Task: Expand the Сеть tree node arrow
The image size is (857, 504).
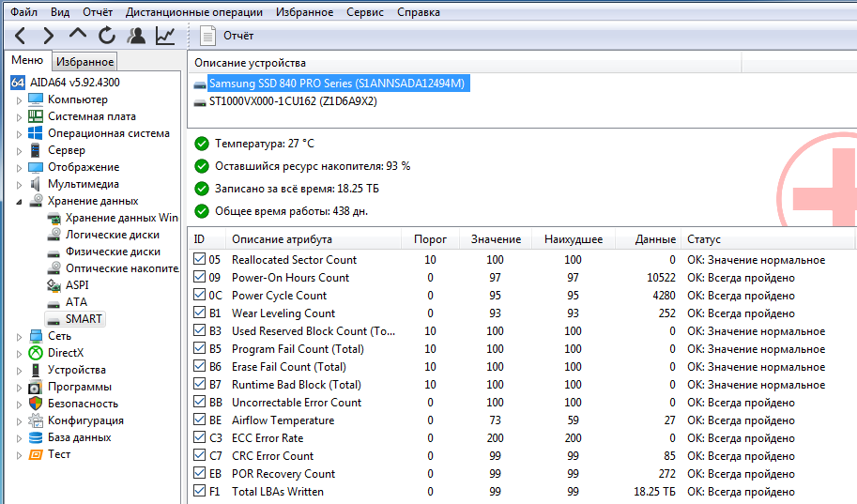Action: point(19,337)
